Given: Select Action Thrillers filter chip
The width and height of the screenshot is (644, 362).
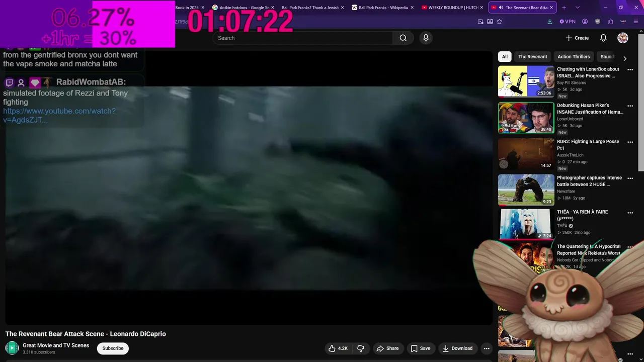Looking at the screenshot, I should point(574,57).
